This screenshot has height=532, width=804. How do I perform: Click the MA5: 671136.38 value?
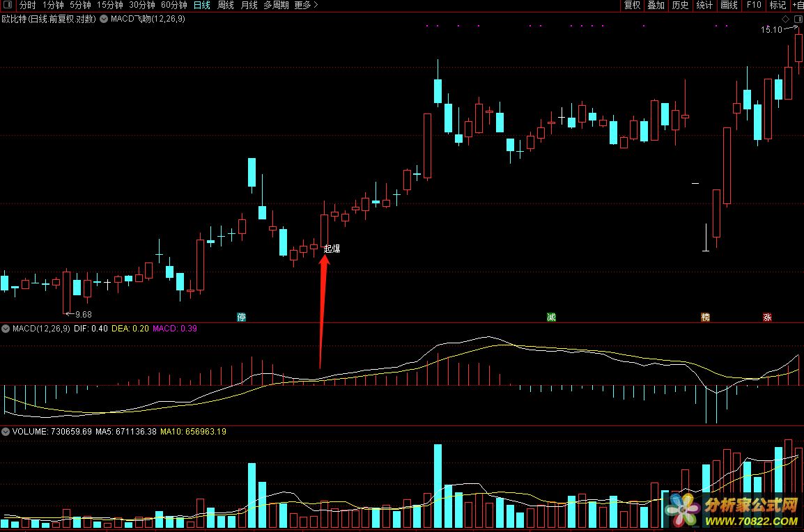click(x=126, y=432)
